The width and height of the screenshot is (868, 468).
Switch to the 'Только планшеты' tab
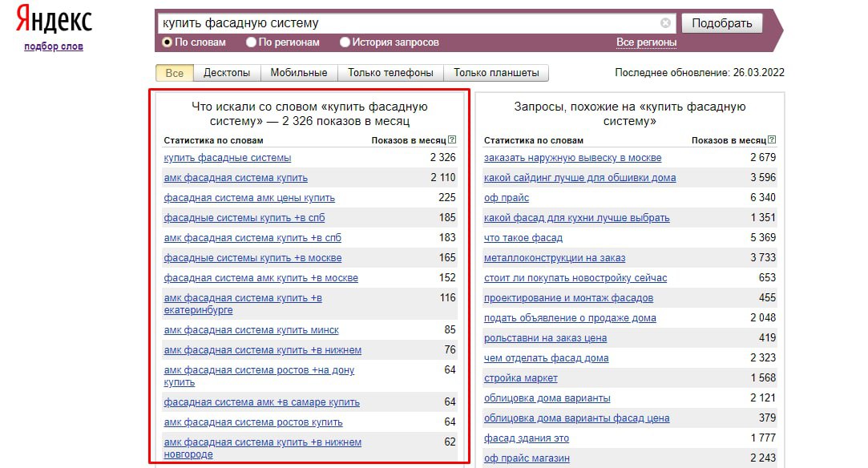496,73
